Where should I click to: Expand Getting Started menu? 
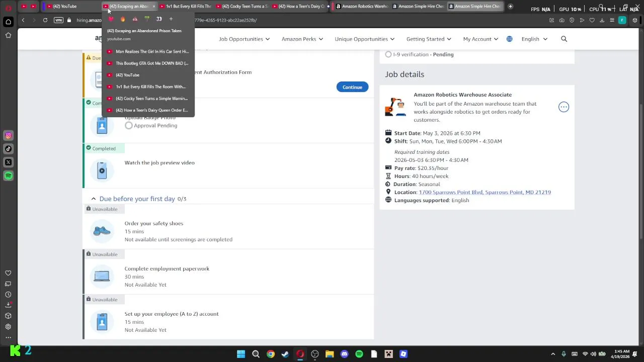click(x=429, y=39)
